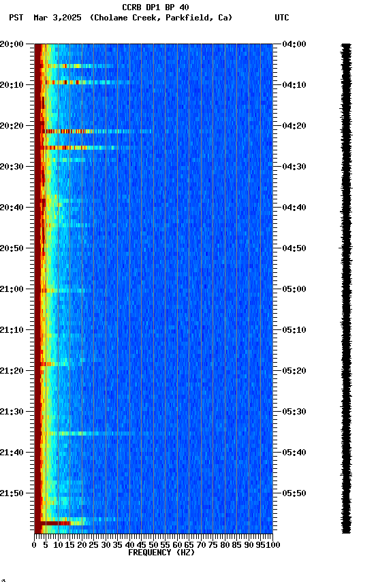The height and width of the screenshot is (588, 376).
Task: Click the seismogram waveform trace on right
Action: pyautogui.click(x=346, y=289)
